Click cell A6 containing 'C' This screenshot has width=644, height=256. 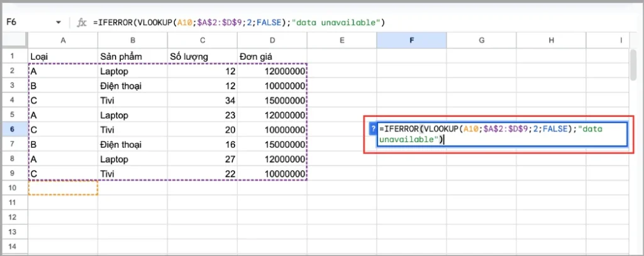63,130
